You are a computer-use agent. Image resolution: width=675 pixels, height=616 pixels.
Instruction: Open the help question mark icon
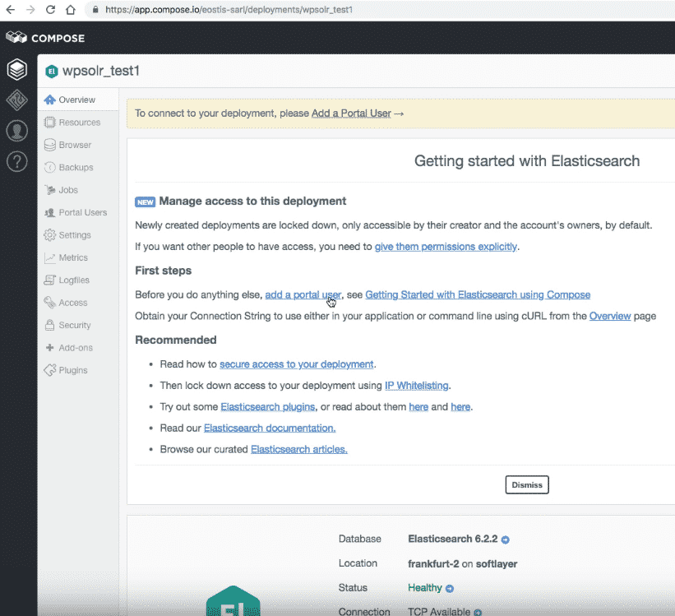16,162
